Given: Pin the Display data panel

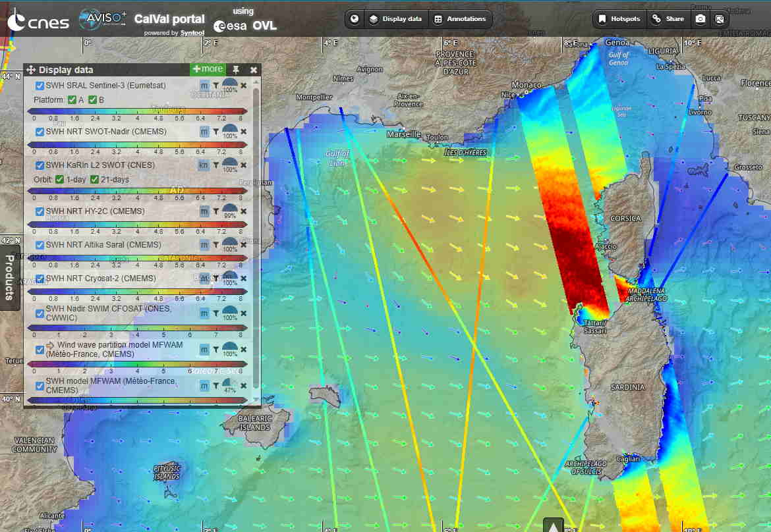Looking at the screenshot, I should [236, 70].
